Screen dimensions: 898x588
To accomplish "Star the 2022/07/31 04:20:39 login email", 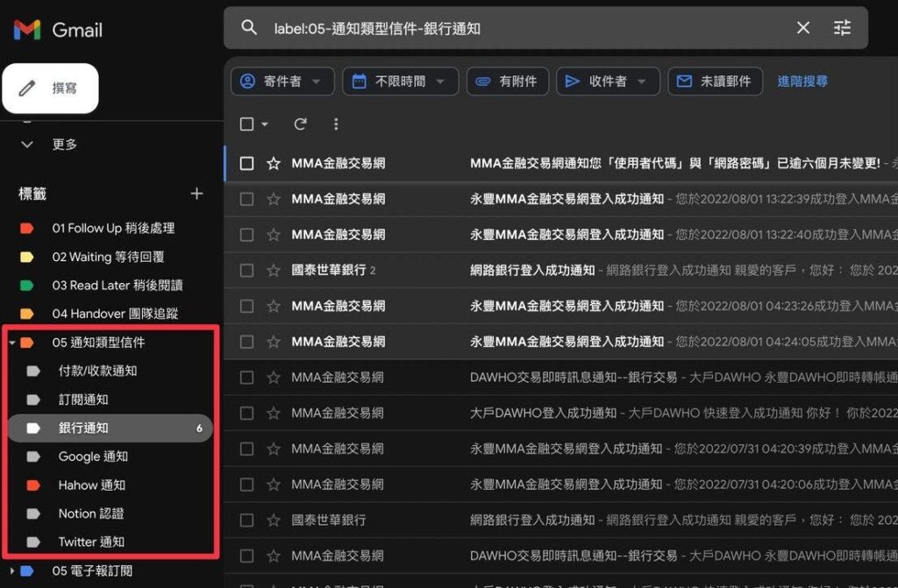I will (274, 449).
